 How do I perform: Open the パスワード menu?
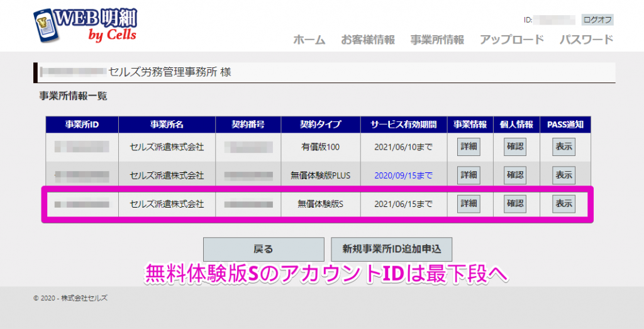pos(587,40)
